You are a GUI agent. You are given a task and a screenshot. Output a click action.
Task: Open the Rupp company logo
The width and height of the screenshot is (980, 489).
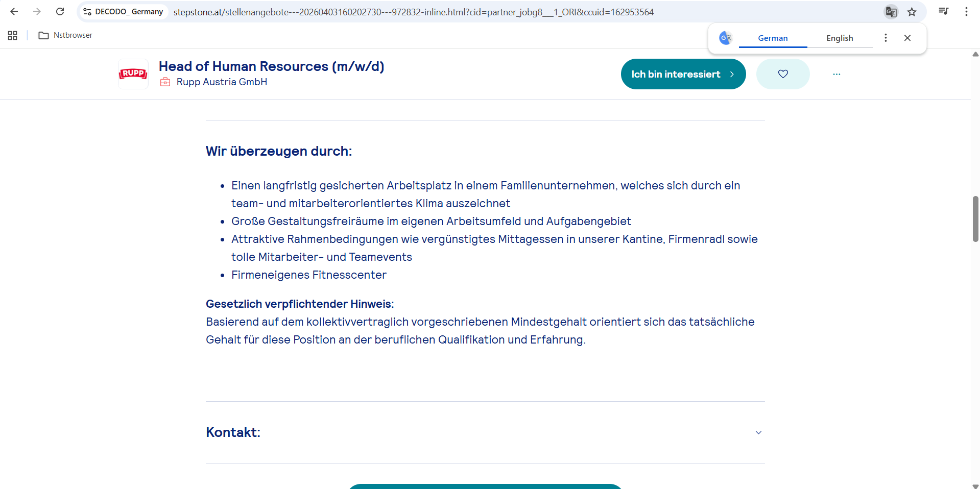click(133, 74)
